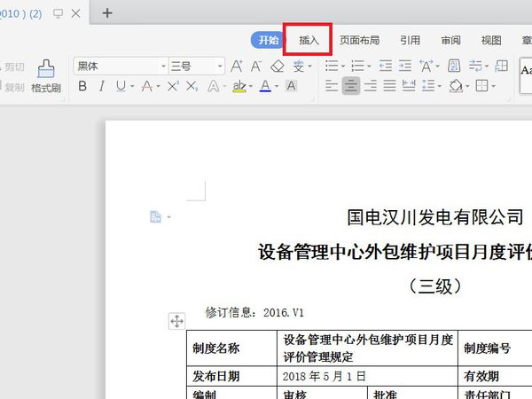
Task: Switch to the 插入 (Insert) tab
Action: click(x=309, y=41)
